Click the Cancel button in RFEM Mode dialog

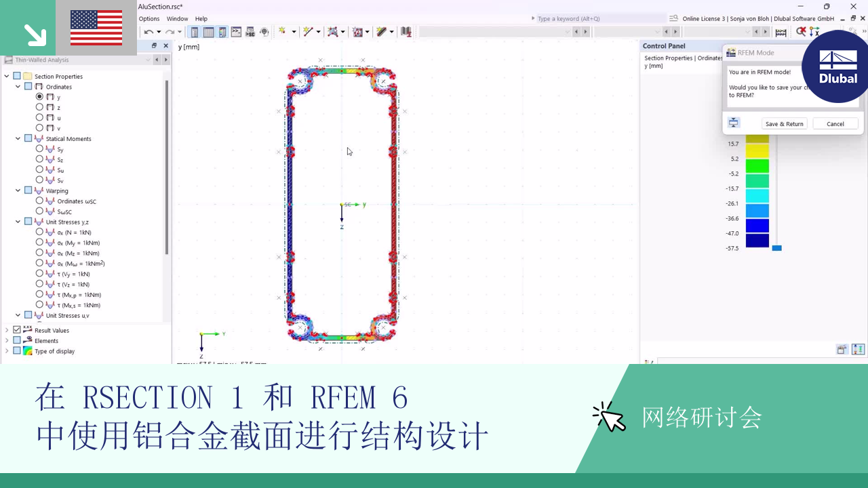click(x=835, y=123)
